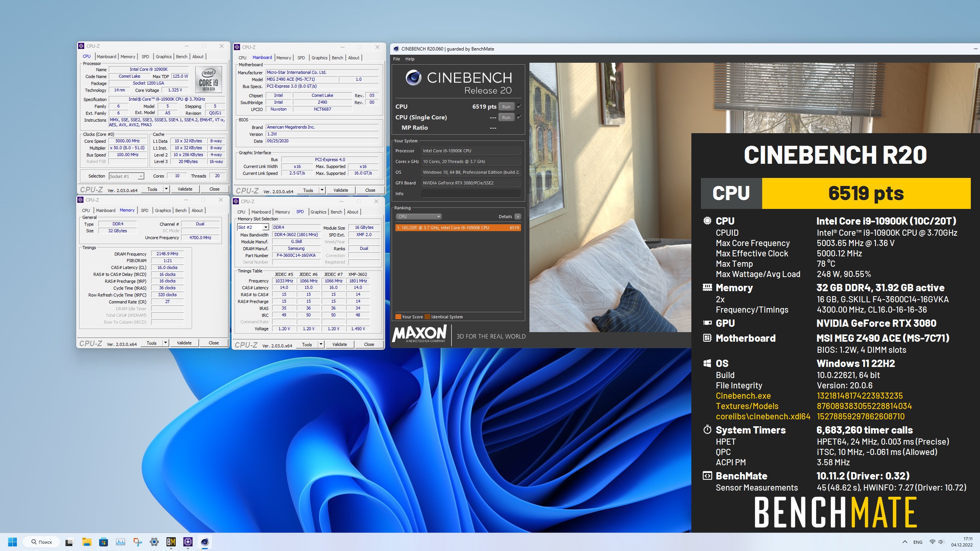Select the 10C/20T i9-10900K ranking entry
980x551 pixels.
point(458,228)
